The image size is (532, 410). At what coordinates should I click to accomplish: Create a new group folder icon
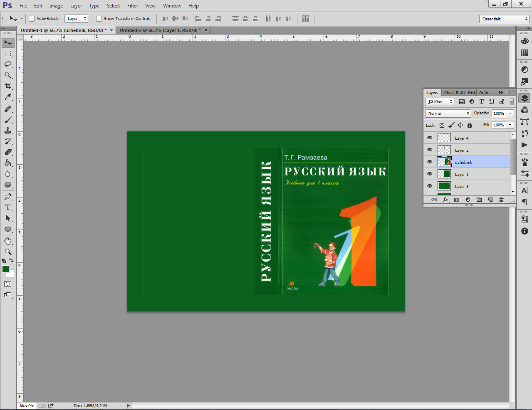click(x=479, y=200)
